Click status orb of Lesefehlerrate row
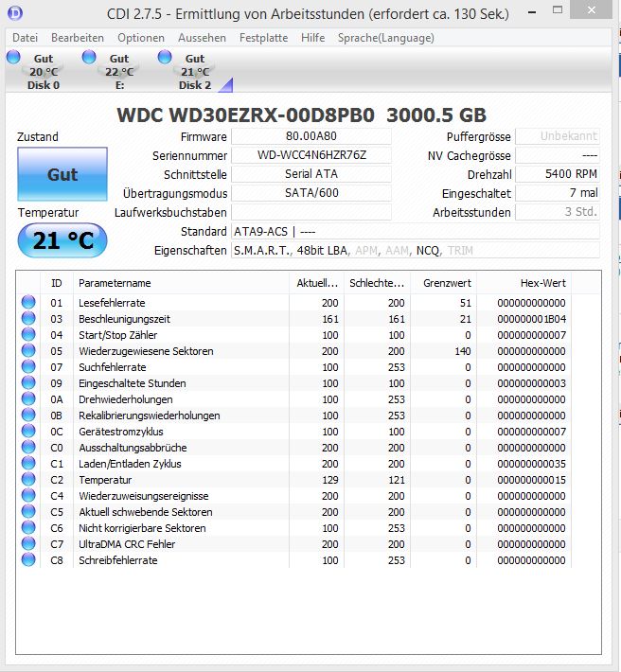 (x=28, y=302)
